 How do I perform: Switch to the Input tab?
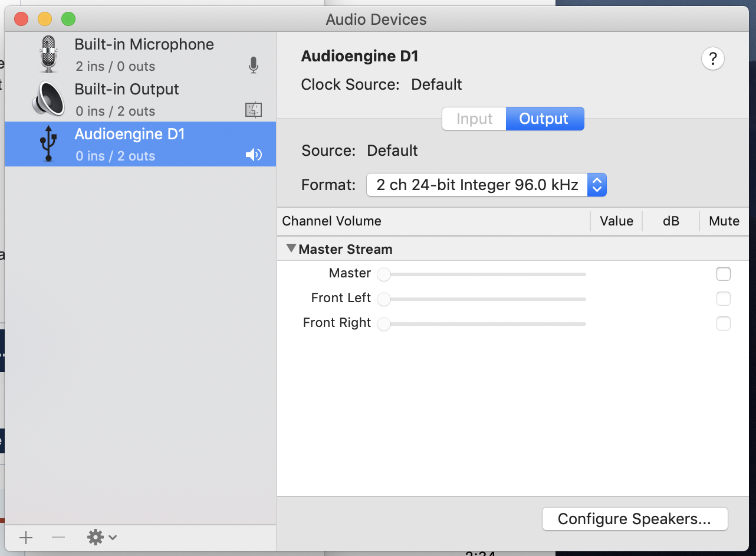(x=474, y=119)
